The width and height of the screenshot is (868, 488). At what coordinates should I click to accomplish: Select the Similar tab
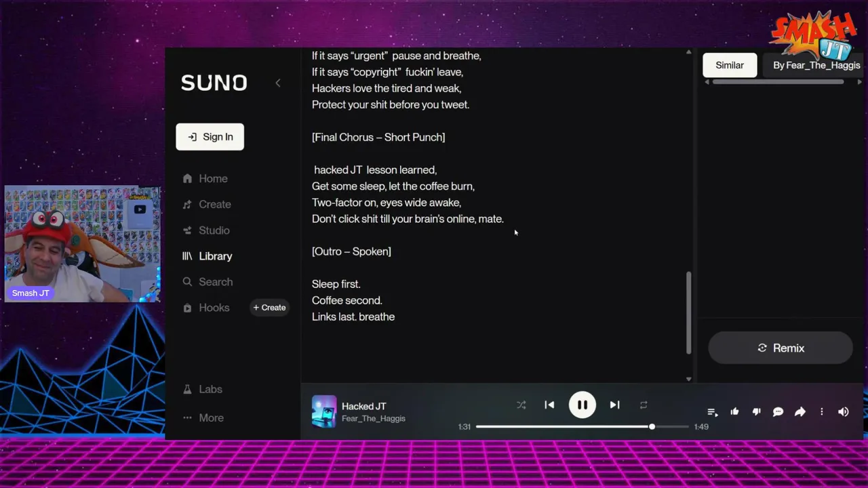[x=730, y=65]
